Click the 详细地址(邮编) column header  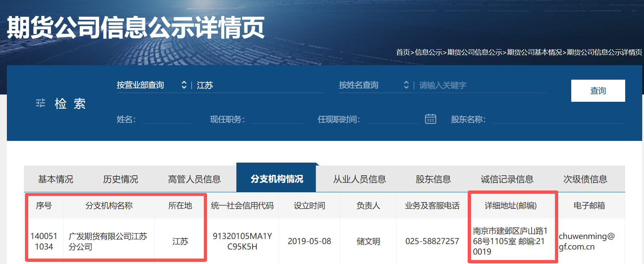pos(511,205)
